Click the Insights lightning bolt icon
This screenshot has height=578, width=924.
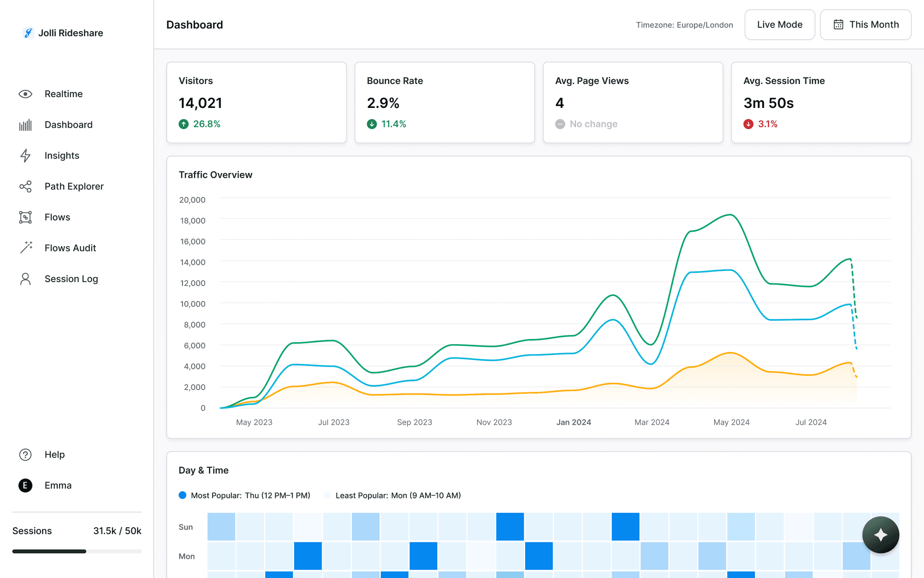tap(26, 155)
